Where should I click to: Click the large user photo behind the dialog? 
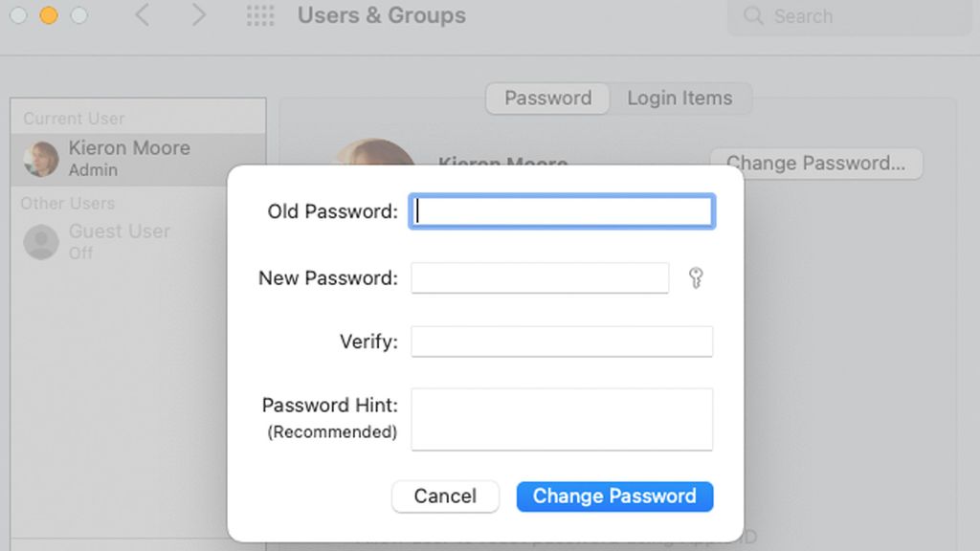pos(374,153)
